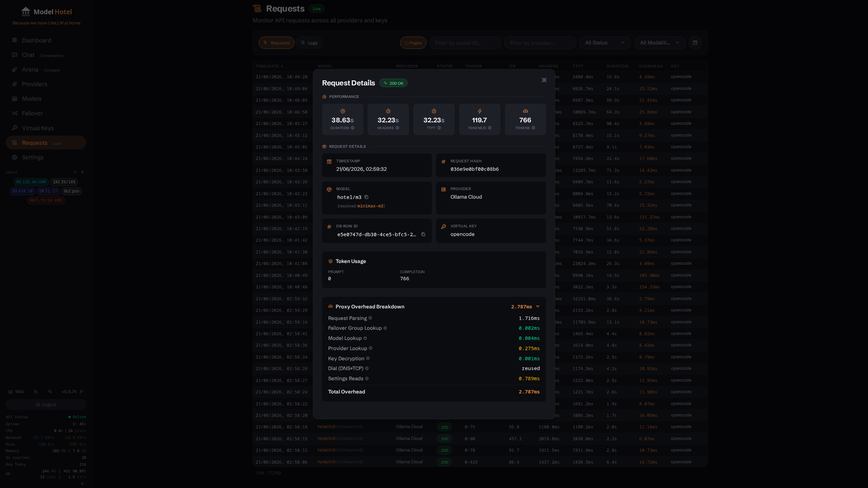Open Models in the sidebar
The width and height of the screenshot is (868, 488).
[46, 99]
